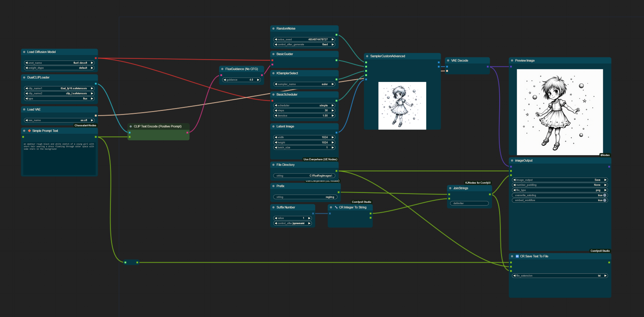Click the right arrow to increase noise_seed
The height and width of the screenshot is (317, 644).
point(333,39)
